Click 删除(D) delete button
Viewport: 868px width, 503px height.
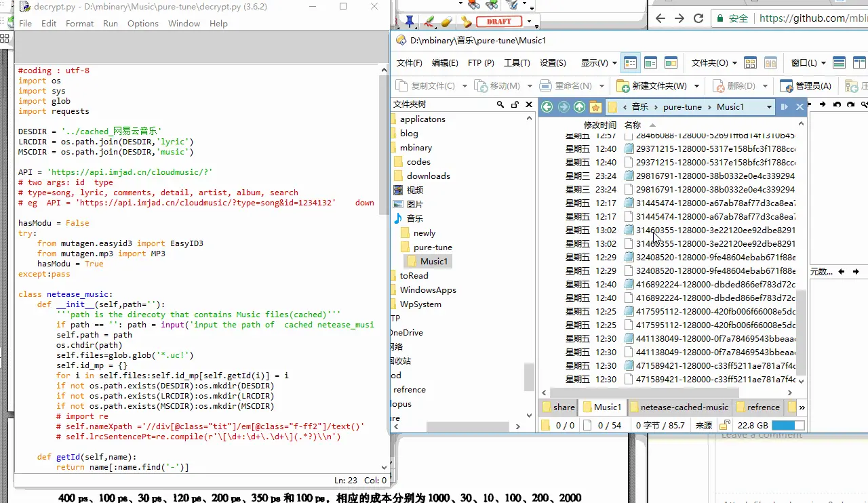click(x=734, y=86)
